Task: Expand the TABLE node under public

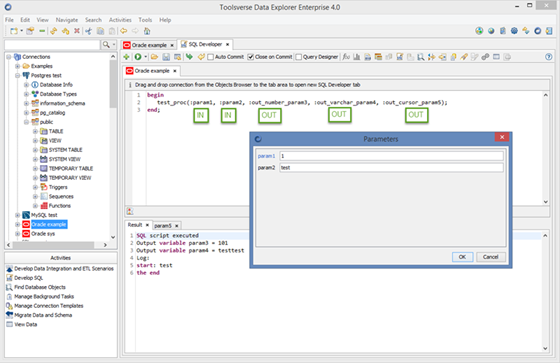Action: pyautogui.click(x=35, y=131)
